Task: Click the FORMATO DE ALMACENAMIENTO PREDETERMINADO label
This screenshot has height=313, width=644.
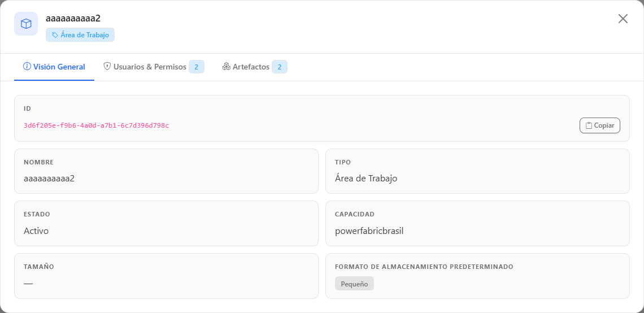Action: coord(424,267)
